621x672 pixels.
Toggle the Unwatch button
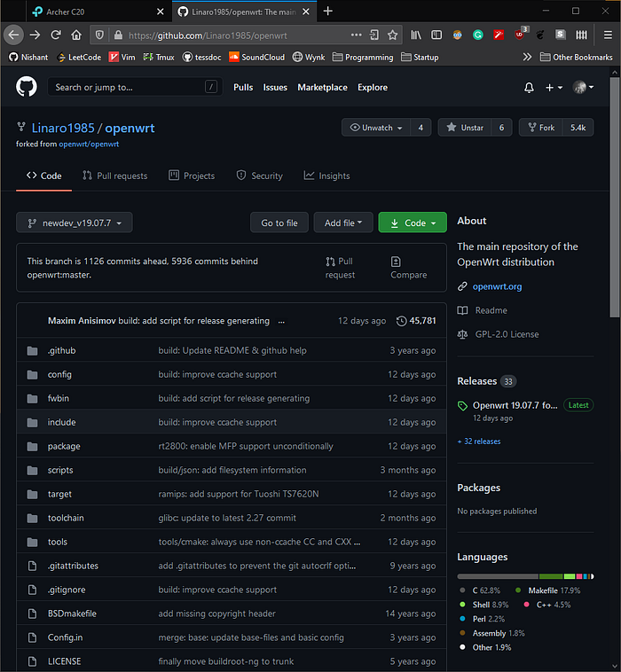pyautogui.click(x=376, y=128)
